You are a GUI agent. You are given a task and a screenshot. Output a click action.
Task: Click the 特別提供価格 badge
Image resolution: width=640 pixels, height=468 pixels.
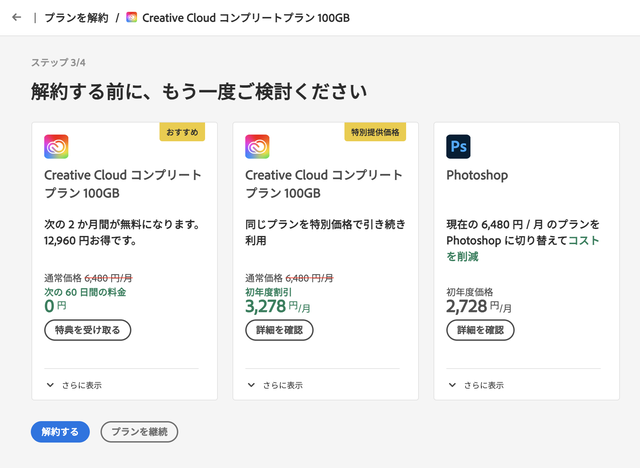pos(375,132)
